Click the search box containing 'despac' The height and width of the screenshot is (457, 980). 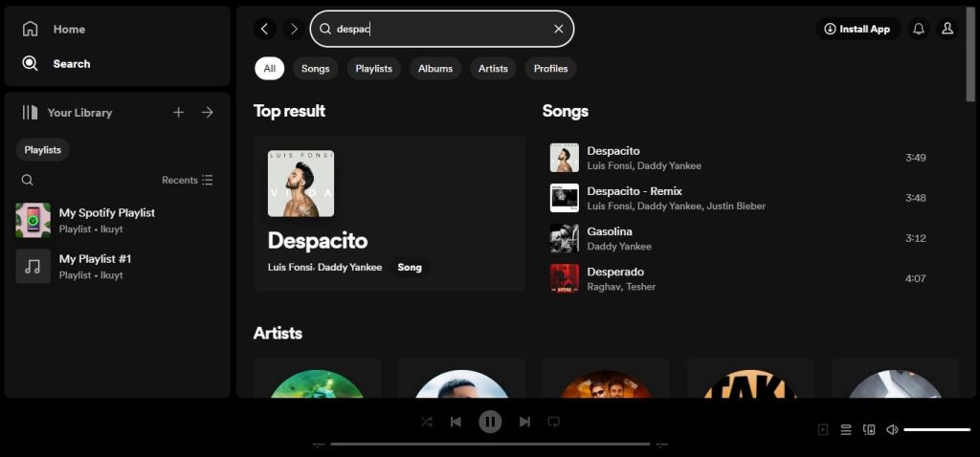tap(442, 29)
